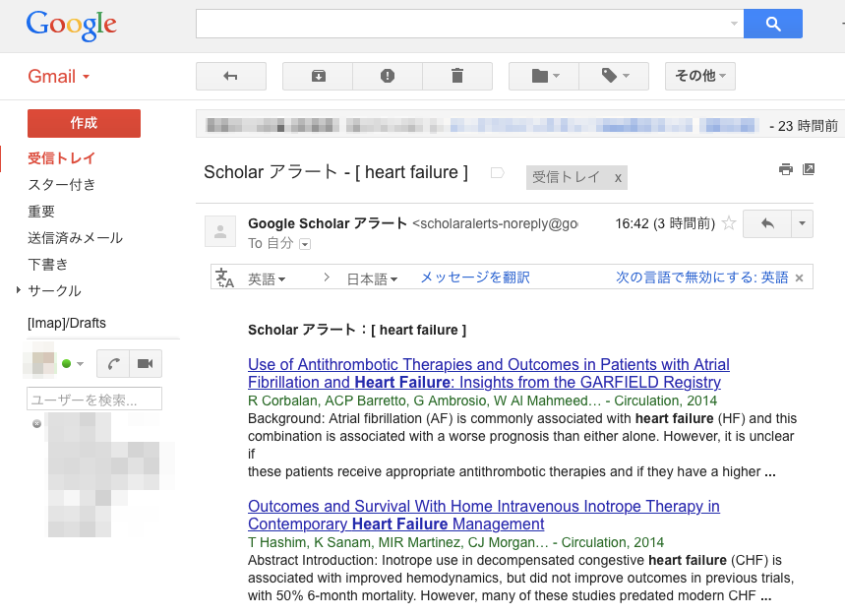Image resolution: width=845 pixels, height=616 pixels.
Task: Open conversation in new window icon
Action: (x=809, y=170)
